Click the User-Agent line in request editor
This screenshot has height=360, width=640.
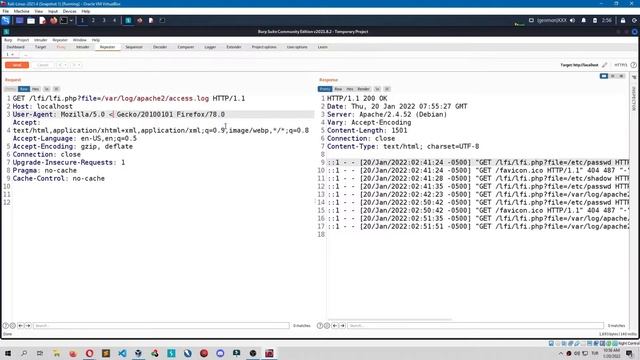[163, 114]
